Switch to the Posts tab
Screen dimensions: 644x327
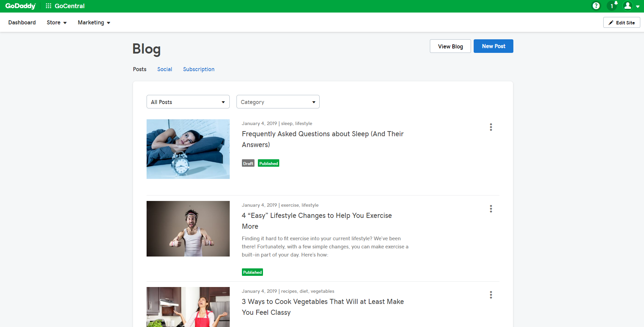click(139, 69)
